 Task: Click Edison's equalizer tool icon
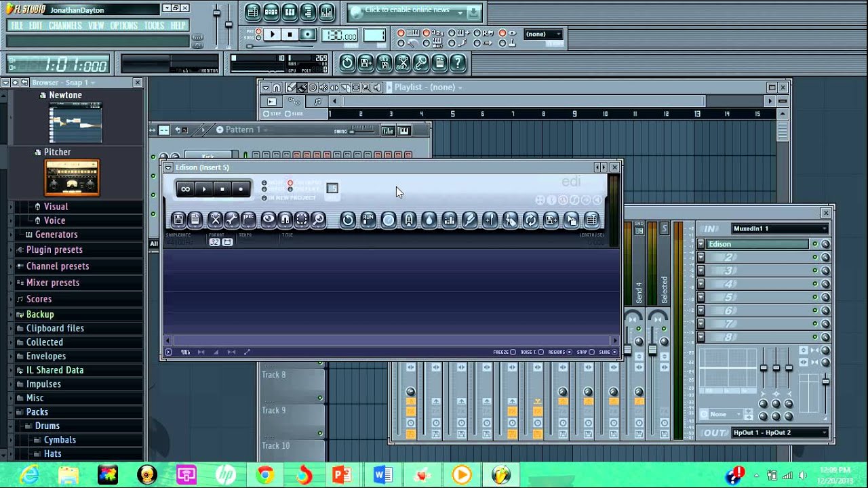point(449,219)
